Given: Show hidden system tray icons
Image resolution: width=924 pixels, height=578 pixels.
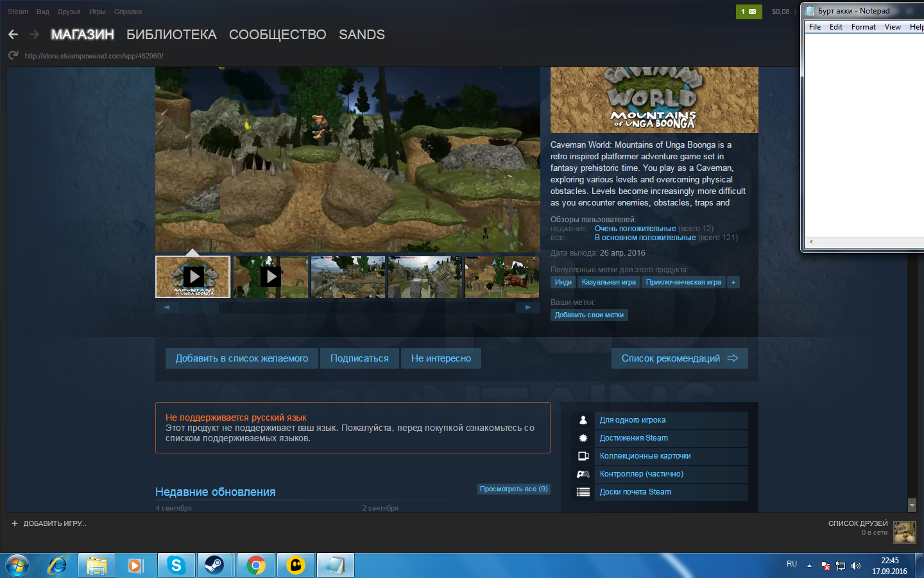Looking at the screenshot, I should coord(809,566).
